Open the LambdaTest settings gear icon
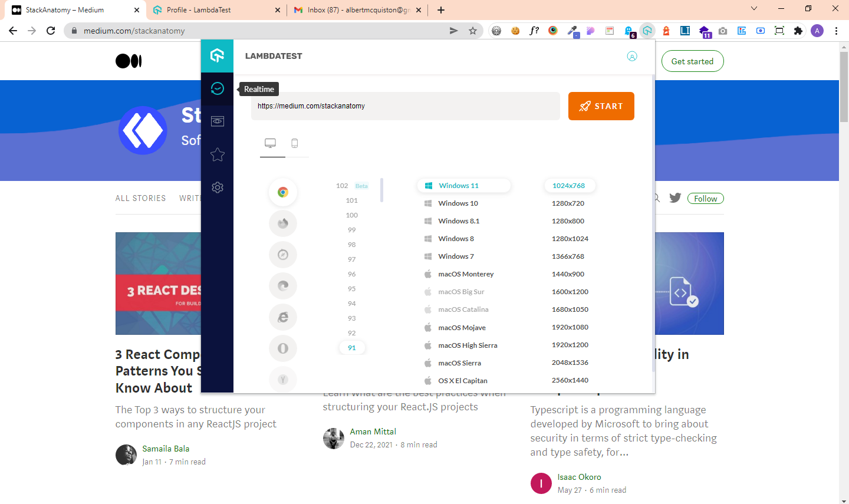849x504 pixels. pos(218,187)
